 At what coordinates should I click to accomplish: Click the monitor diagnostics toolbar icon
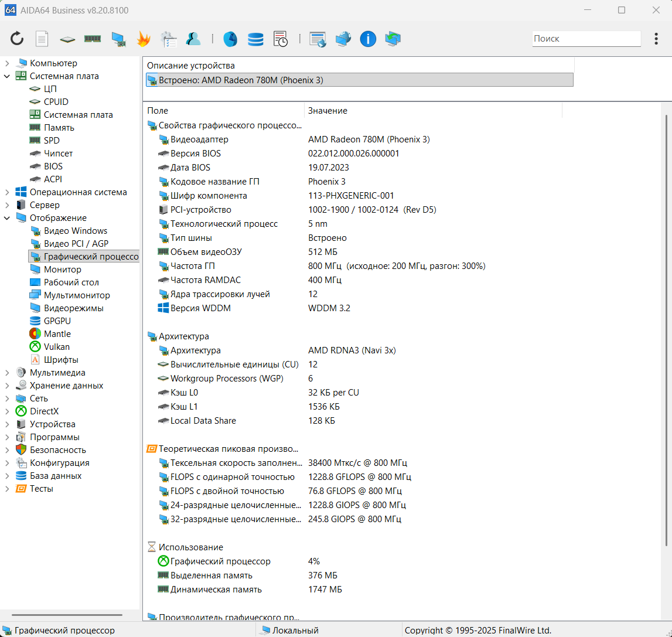tap(118, 39)
